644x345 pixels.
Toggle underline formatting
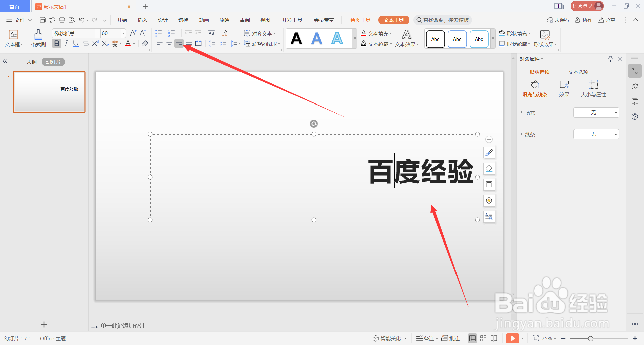pos(75,43)
